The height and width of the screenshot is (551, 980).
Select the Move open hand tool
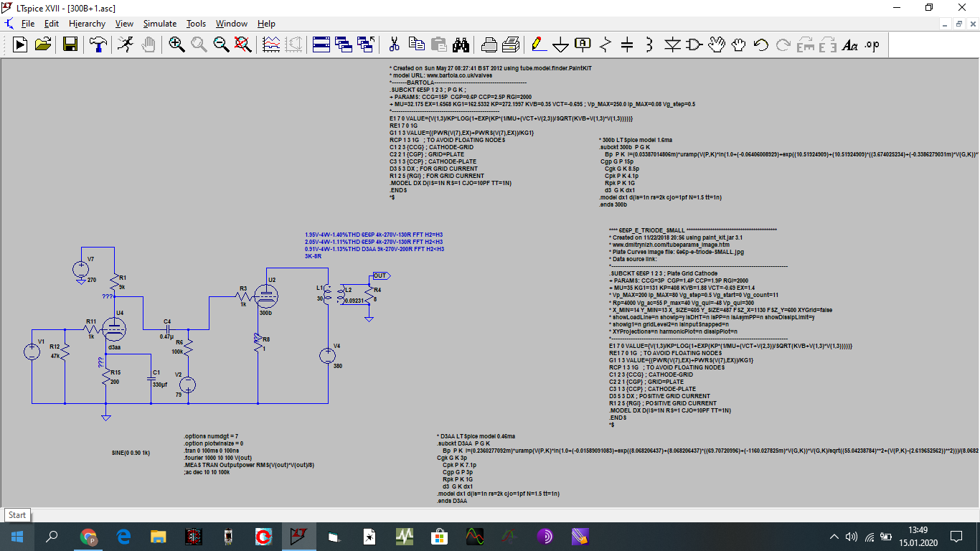(716, 44)
